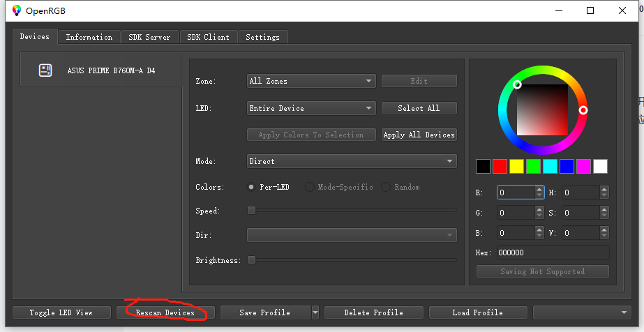Click Toggle LED View button
Viewport: 644px width, 332px height.
point(61,312)
